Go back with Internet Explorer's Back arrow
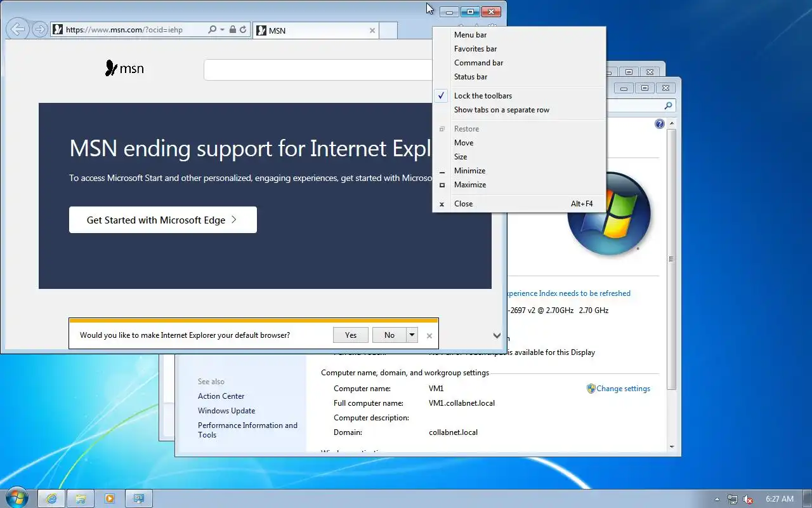The height and width of the screenshot is (508, 812). tap(18, 29)
